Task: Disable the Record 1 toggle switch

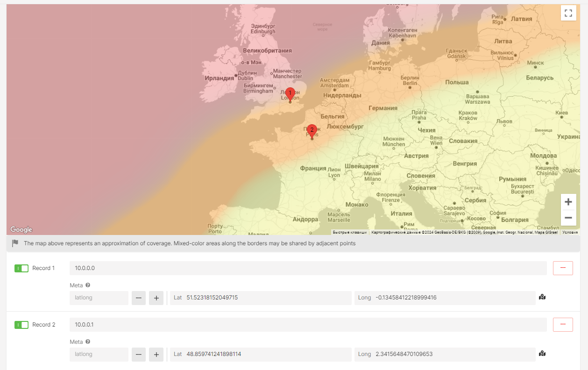Action: [x=21, y=268]
